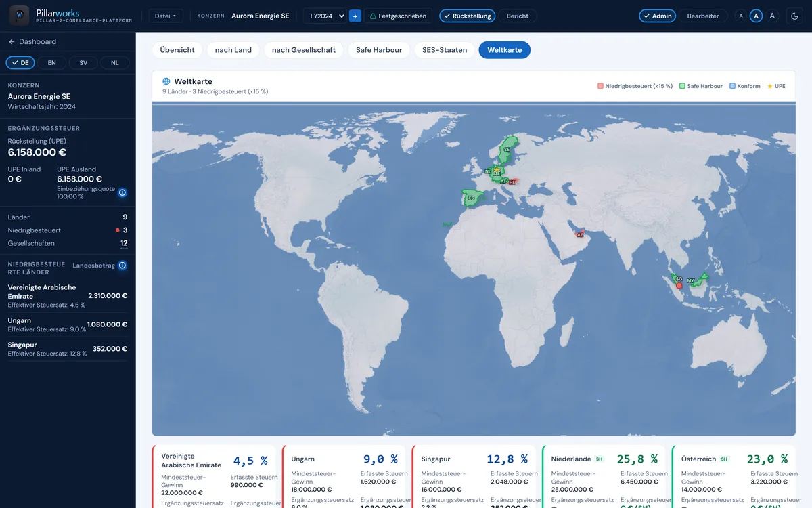Click the Gesellschaften count 12
The image size is (812, 508).
pyautogui.click(x=124, y=243)
